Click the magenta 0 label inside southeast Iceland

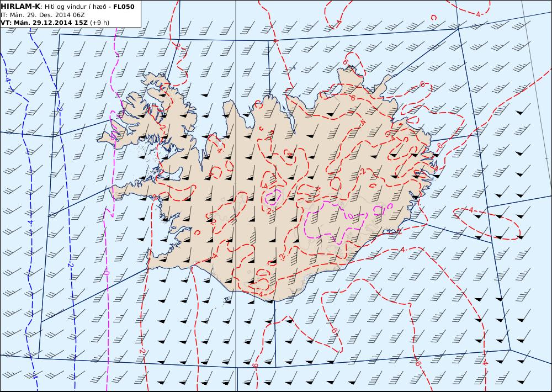click(x=351, y=215)
